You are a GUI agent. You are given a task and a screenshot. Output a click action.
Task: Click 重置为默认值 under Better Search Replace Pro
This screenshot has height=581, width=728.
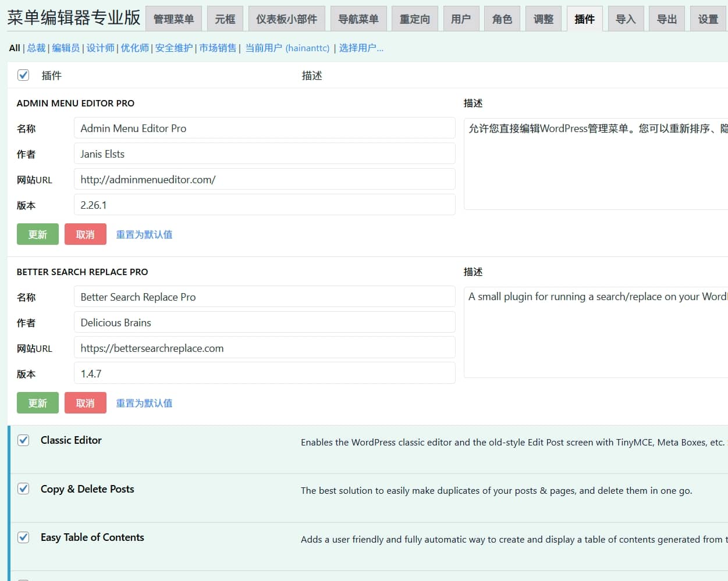[x=144, y=403]
